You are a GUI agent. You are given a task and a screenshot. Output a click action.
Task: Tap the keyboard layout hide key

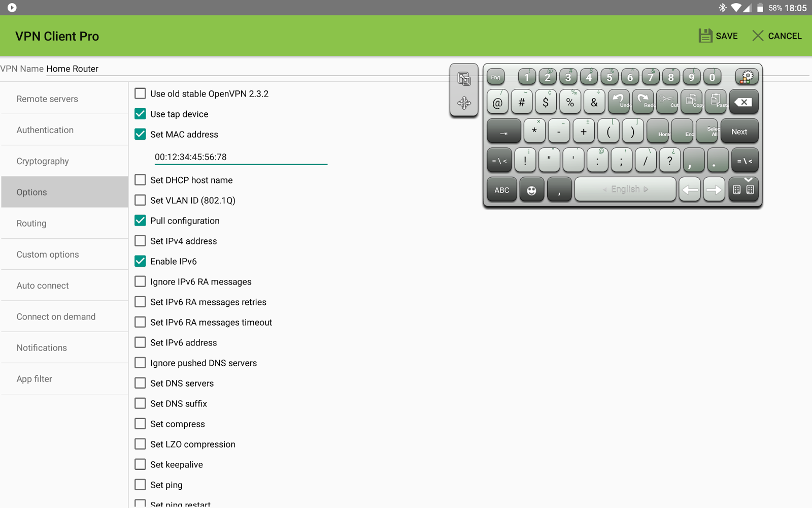click(x=743, y=190)
